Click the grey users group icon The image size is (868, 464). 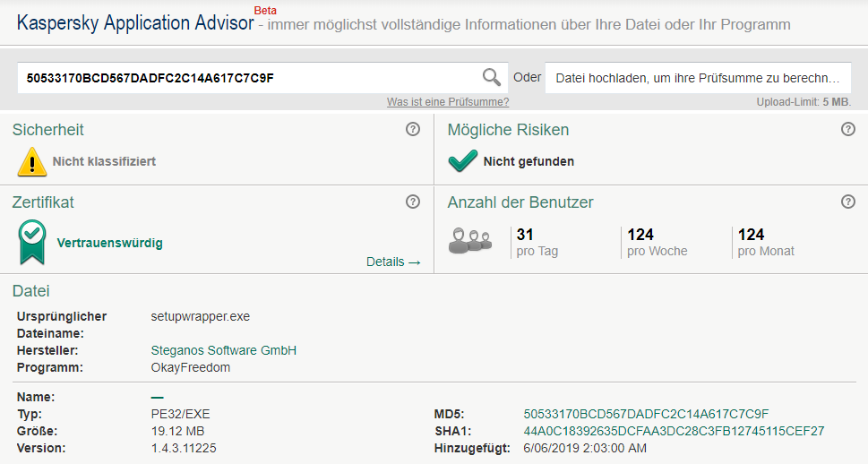tap(470, 241)
